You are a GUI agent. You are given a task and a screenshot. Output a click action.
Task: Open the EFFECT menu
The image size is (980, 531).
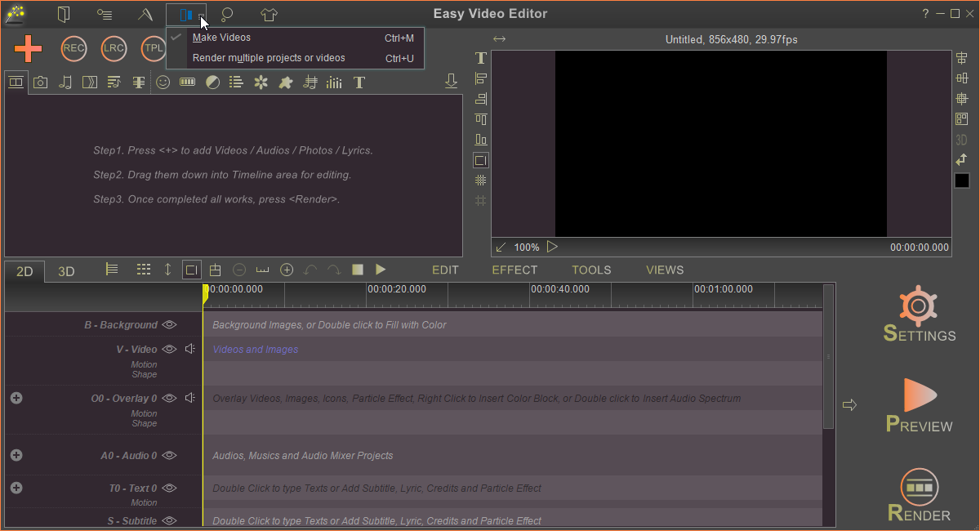pyautogui.click(x=514, y=270)
